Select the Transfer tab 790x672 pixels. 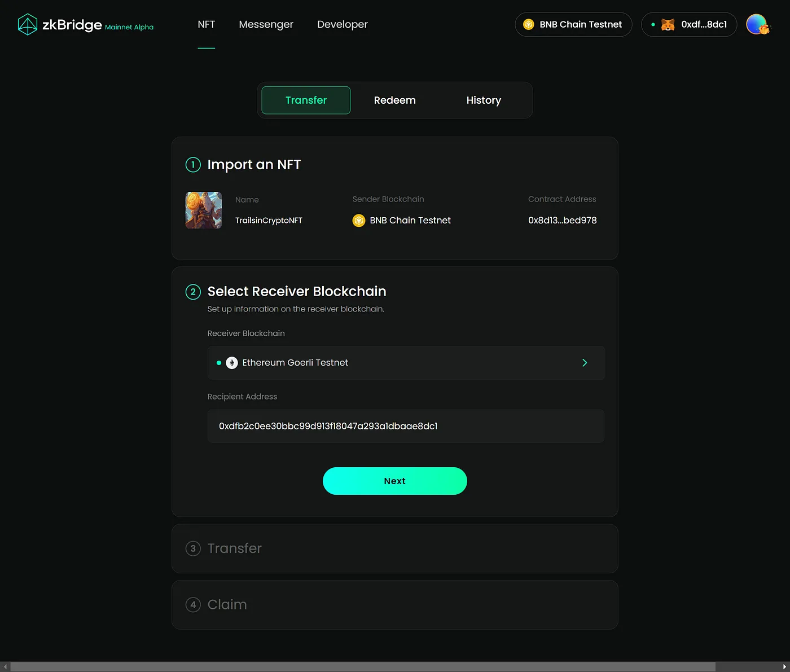tap(306, 100)
